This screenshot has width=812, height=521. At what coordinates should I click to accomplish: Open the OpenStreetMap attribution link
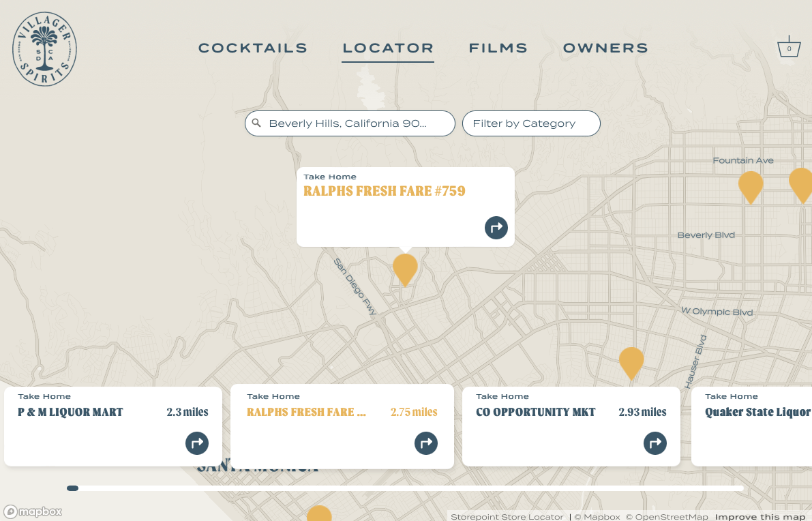[x=667, y=517]
